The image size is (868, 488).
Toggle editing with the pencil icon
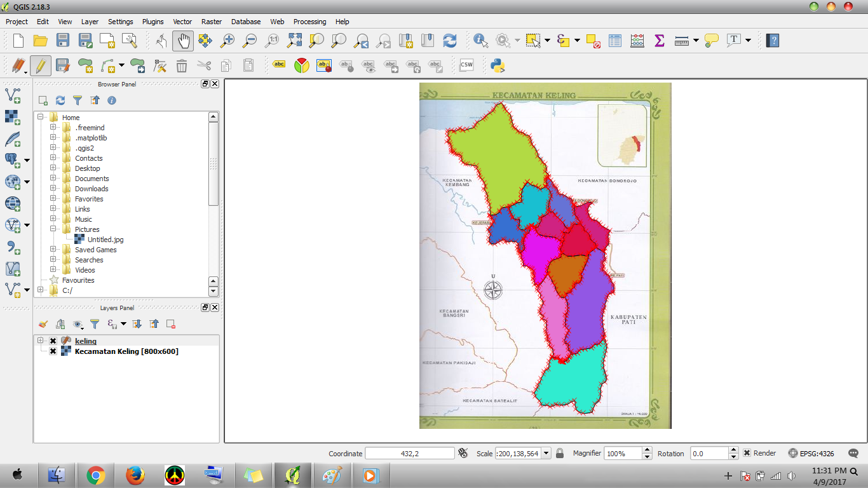(x=41, y=65)
